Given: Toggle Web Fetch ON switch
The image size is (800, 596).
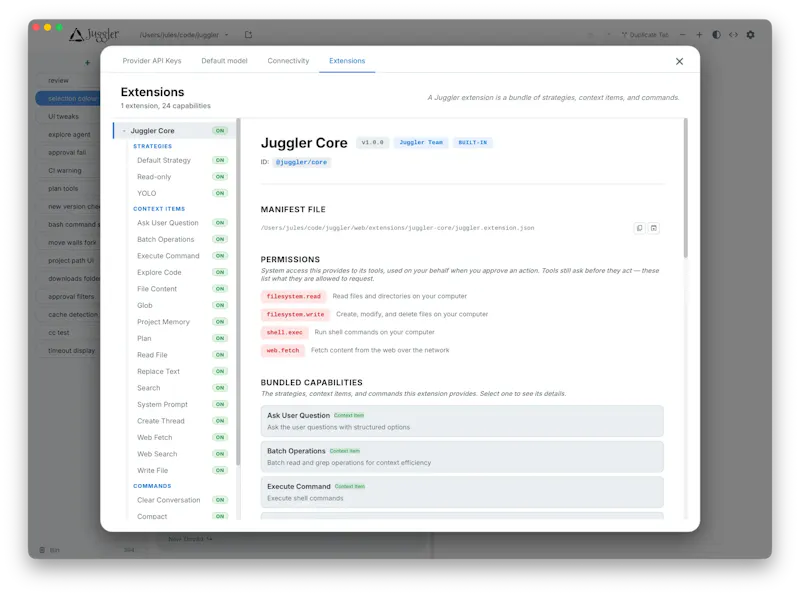Looking at the screenshot, I should click(220, 437).
